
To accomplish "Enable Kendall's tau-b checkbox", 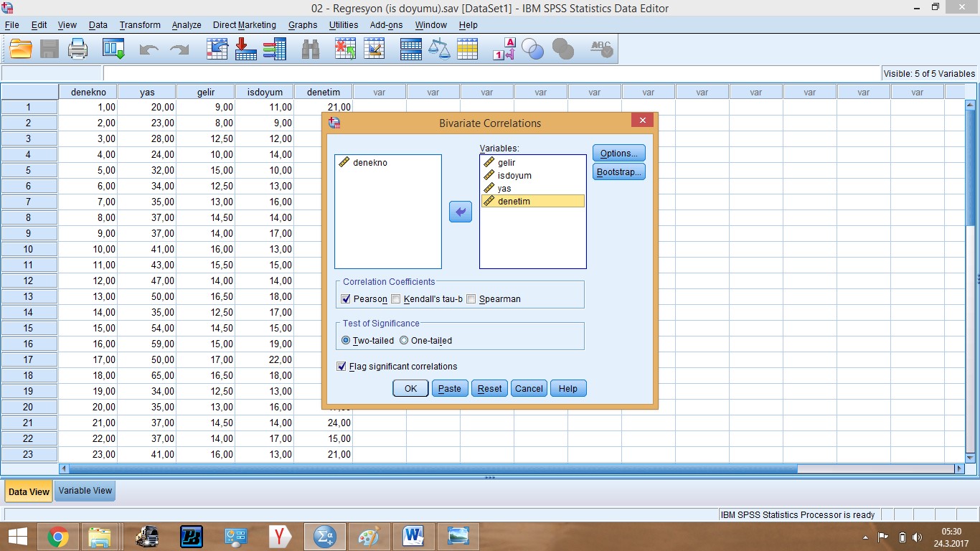I will click(x=396, y=299).
